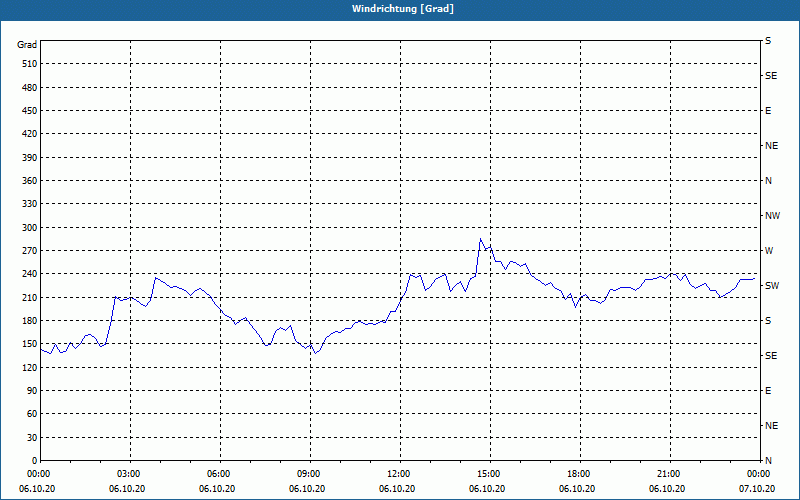
Task: Click the 330 degree axis label
Action: (30, 204)
